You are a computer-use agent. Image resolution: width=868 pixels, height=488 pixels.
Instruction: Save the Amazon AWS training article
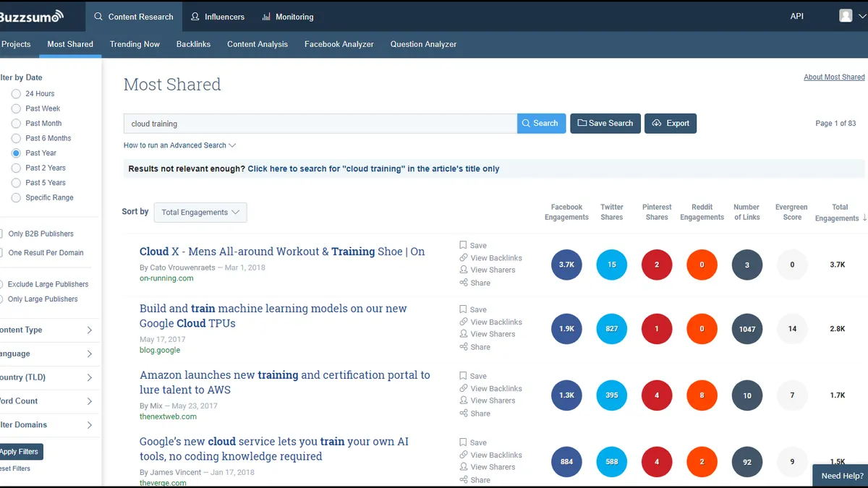click(473, 376)
